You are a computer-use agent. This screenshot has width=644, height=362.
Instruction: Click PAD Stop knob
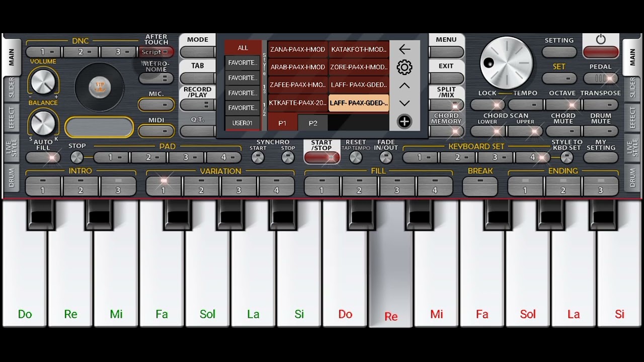(77, 157)
